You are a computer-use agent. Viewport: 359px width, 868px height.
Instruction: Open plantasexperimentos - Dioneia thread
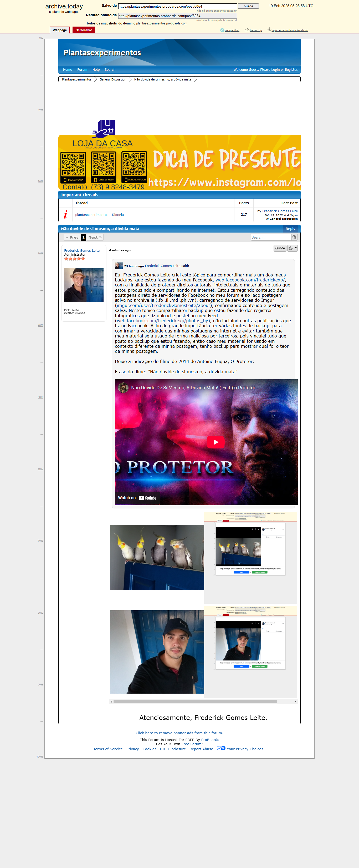[99, 215]
